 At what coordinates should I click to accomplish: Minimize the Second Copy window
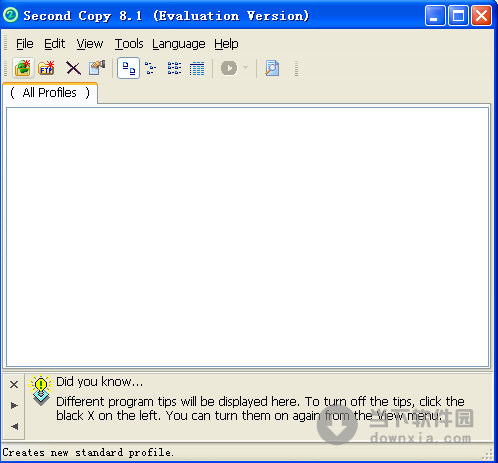pyautogui.click(x=435, y=15)
